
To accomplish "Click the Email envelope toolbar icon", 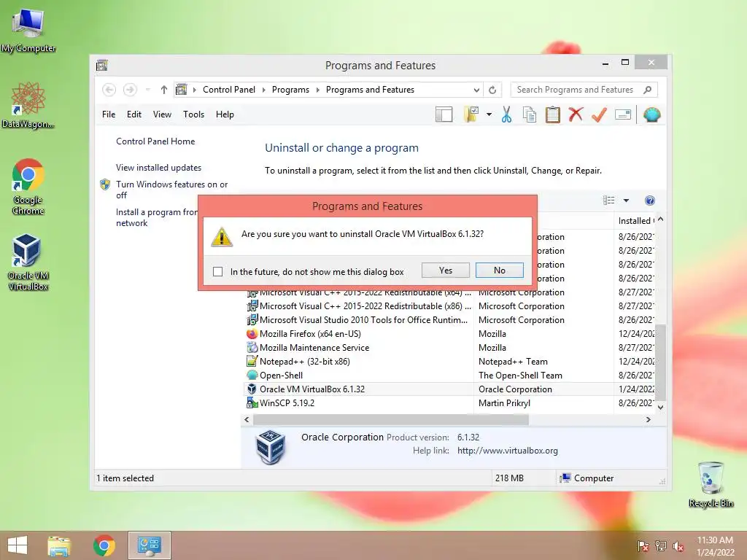I will coord(623,114).
